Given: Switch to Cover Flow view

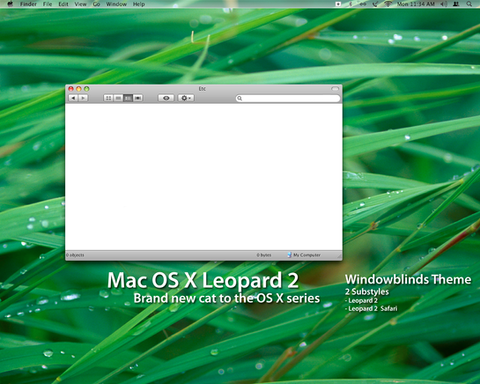Looking at the screenshot, I should (x=138, y=98).
